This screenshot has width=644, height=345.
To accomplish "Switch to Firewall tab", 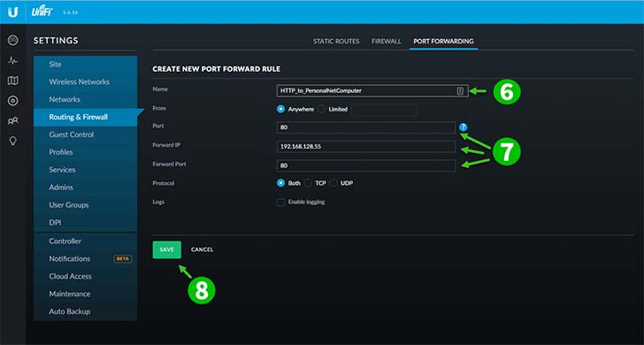I will coord(387,42).
